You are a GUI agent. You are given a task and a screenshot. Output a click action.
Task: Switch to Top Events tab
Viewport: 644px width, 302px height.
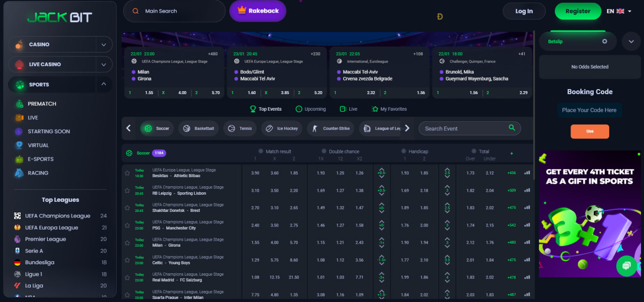pyautogui.click(x=266, y=109)
